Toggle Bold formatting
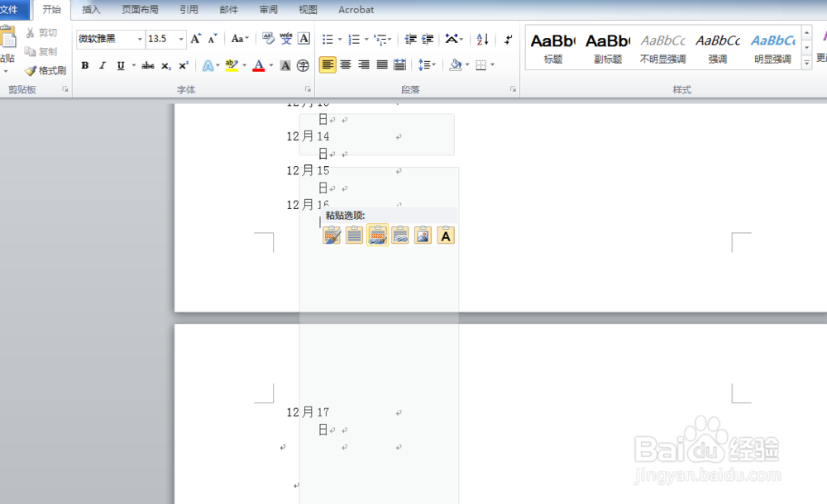Image resolution: width=827 pixels, height=504 pixels. 85,65
